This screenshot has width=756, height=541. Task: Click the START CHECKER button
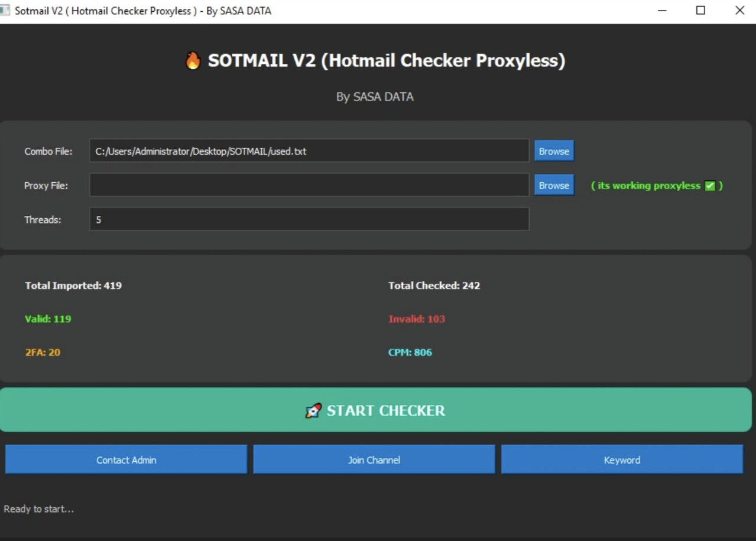[x=376, y=410]
